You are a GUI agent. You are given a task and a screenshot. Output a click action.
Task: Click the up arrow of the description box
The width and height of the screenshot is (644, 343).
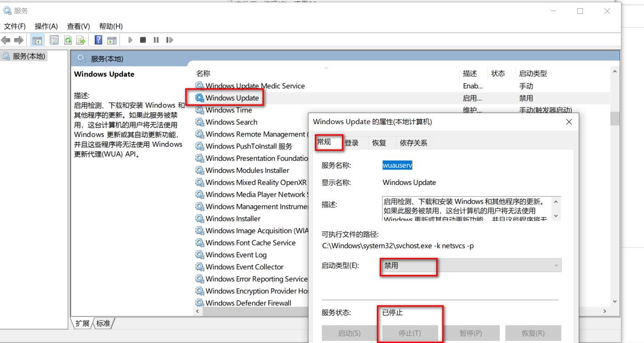[556, 202]
